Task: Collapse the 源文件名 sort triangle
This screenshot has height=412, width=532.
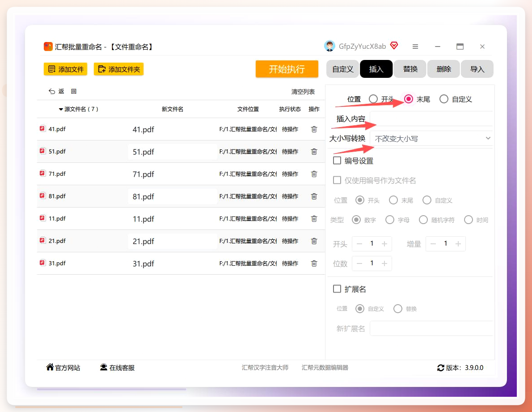Action: [61, 109]
